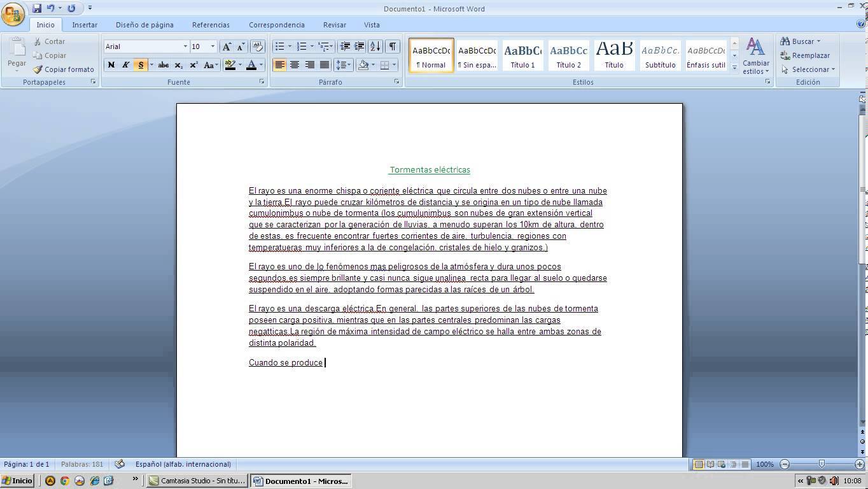Toggle bold (N) formatting
Image resolution: width=868 pixels, height=489 pixels.
[111, 65]
